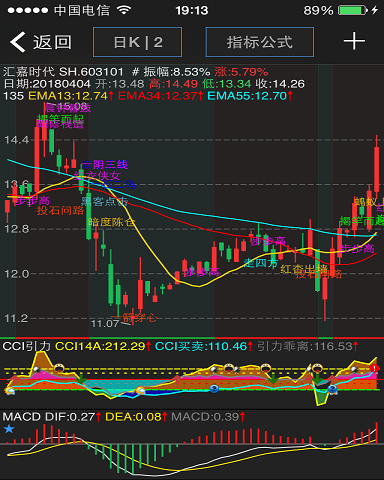Click the 汇嘉时代 SH.603101 stock title
This screenshot has height=480, width=384.
pos(63,72)
